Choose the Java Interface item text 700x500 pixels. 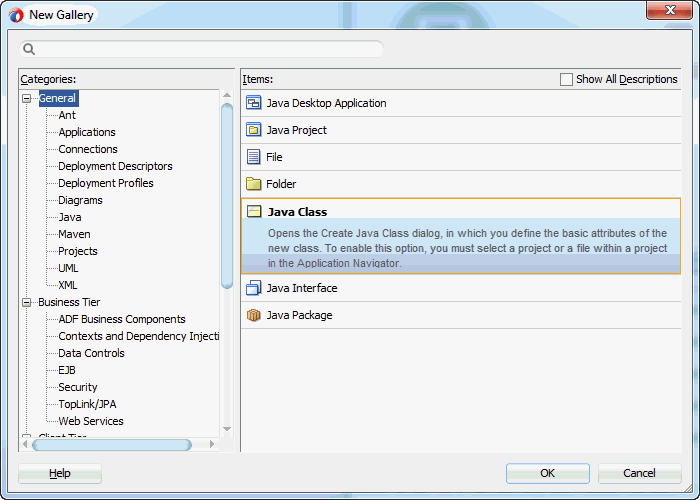click(302, 288)
